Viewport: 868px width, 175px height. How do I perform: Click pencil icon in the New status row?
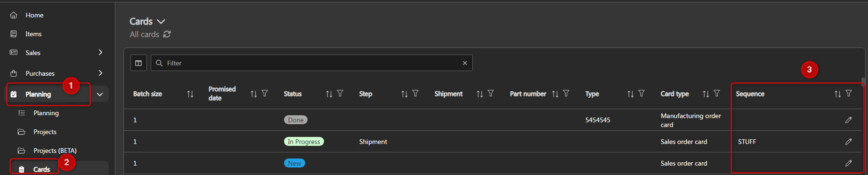click(x=848, y=163)
